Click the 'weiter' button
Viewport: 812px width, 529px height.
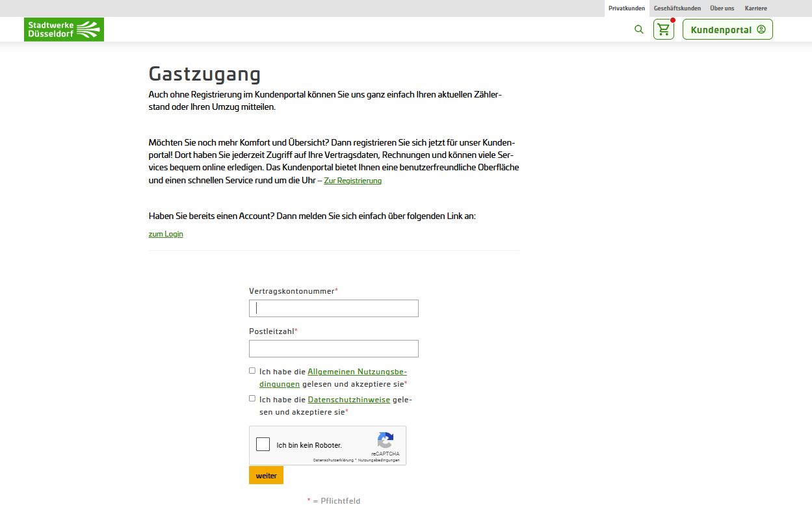pos(266,475)
